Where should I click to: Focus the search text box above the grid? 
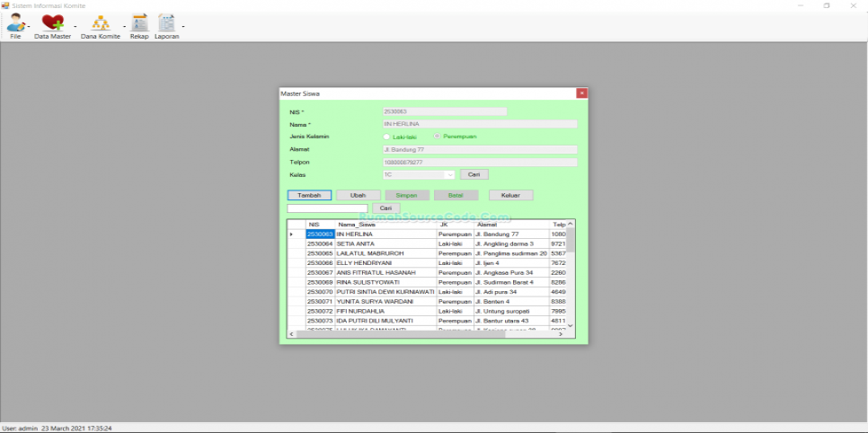pos(327,208)
